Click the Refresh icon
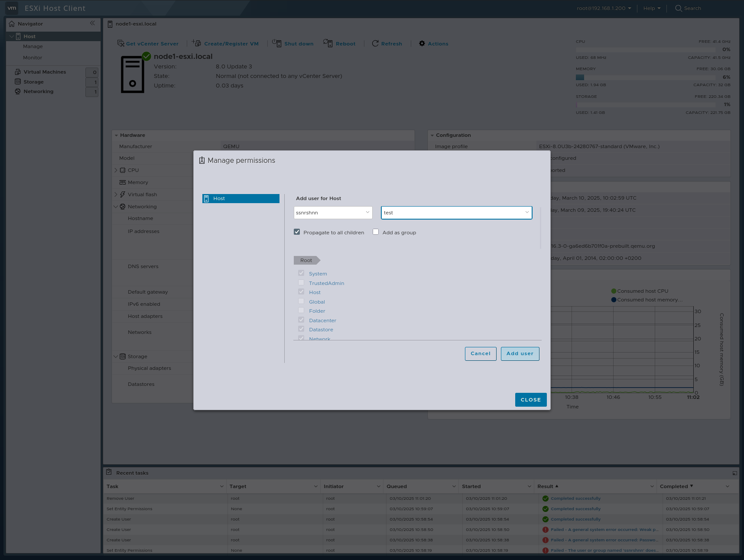 click(375, 43)
